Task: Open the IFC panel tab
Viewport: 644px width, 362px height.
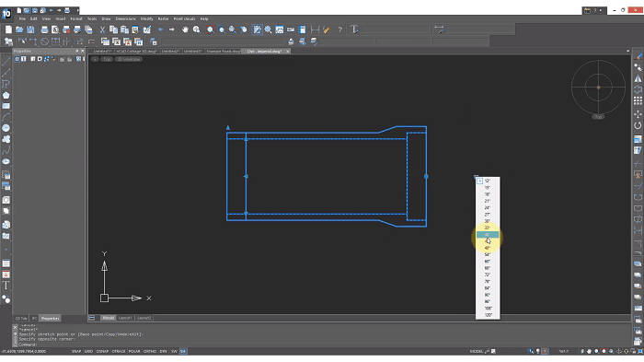Action: pyautogui.click(x=35, y=319)
